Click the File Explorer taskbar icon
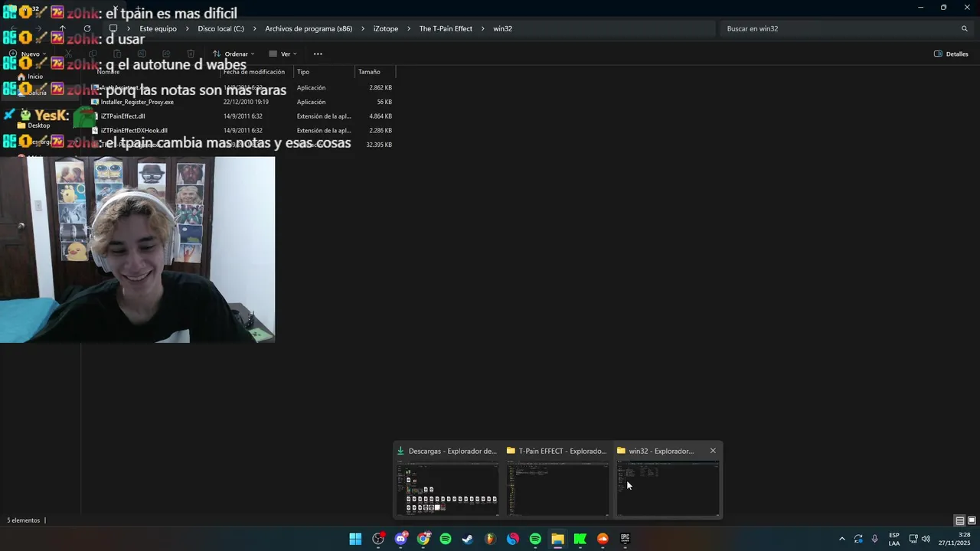This screenshot has height=551, width=980. tap(557, 539)
